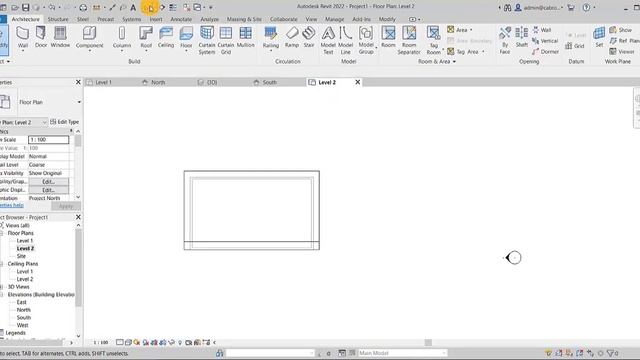Select the Door tool

click(41, 37)
